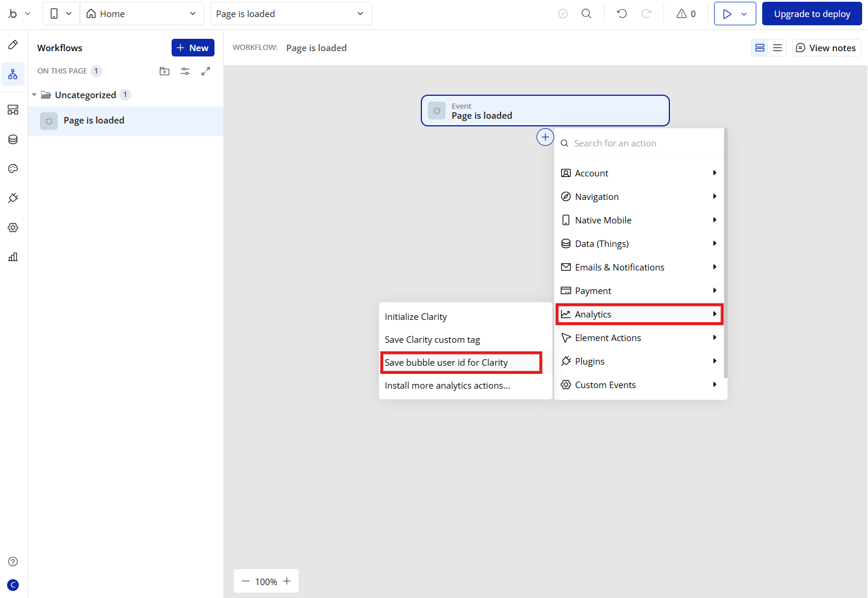Open the Analytics action category

tap(639, 314)
